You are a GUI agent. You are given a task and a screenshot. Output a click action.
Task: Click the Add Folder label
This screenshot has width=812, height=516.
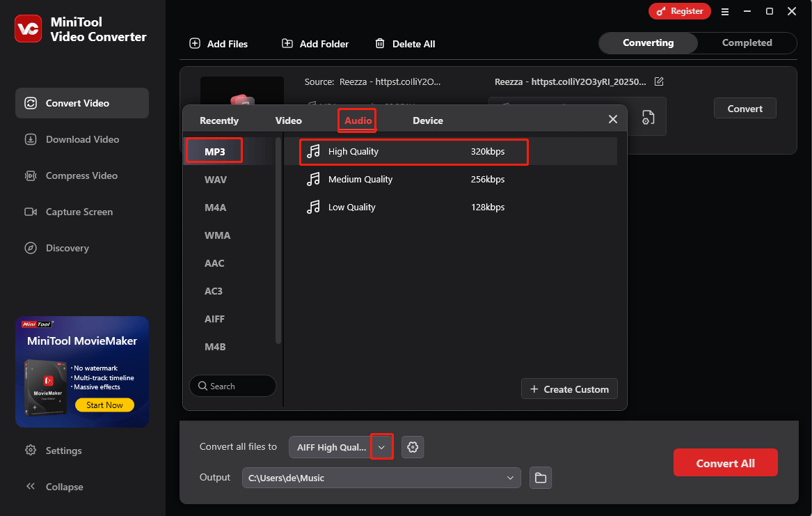324,44
